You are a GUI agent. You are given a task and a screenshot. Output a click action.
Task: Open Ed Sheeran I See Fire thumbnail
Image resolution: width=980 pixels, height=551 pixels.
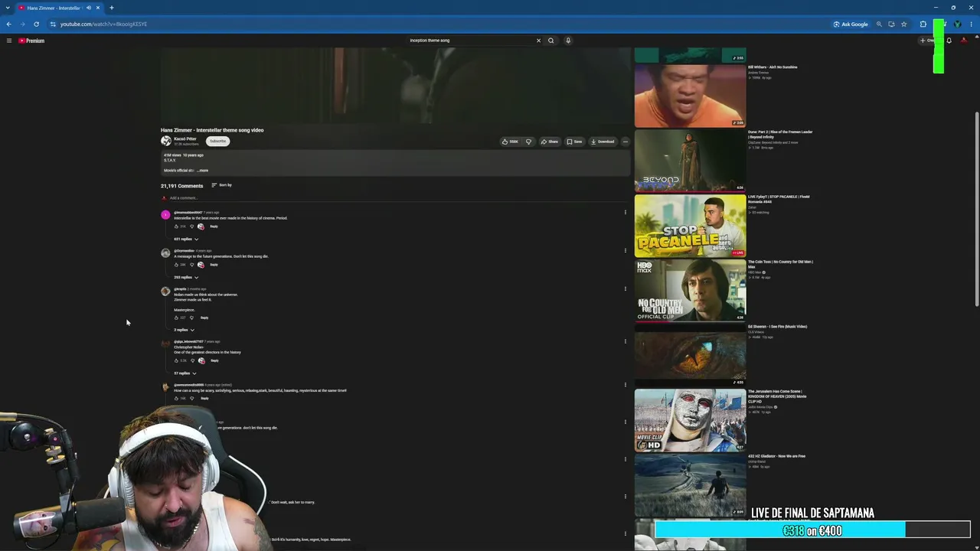pos(690,355)
